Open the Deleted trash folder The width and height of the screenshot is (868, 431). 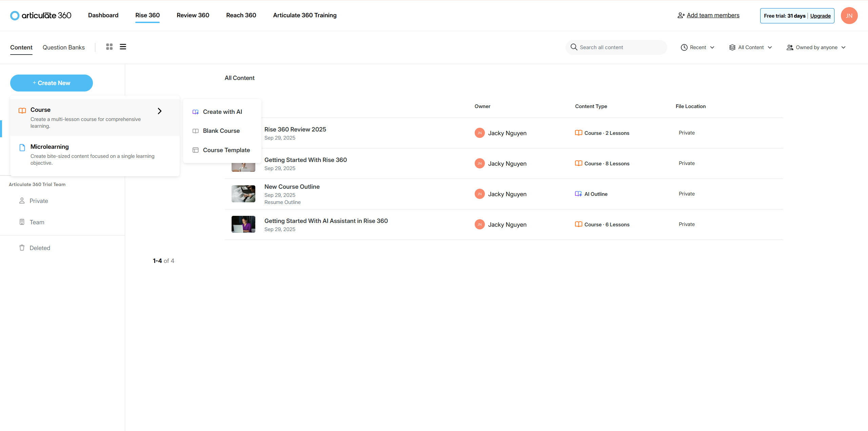coord(40,248)
